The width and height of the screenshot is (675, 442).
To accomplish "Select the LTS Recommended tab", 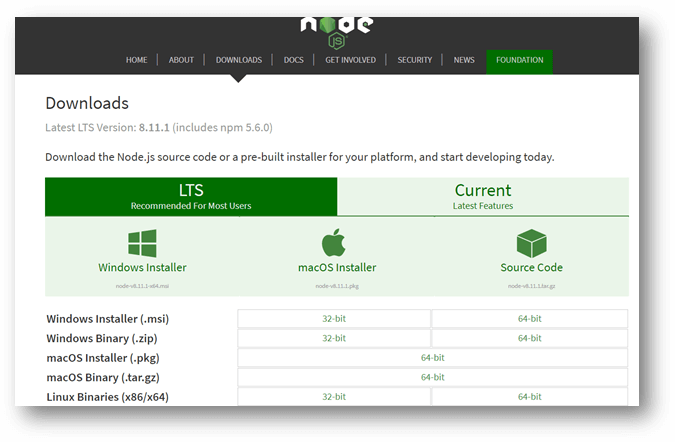I will coord(191,197).
